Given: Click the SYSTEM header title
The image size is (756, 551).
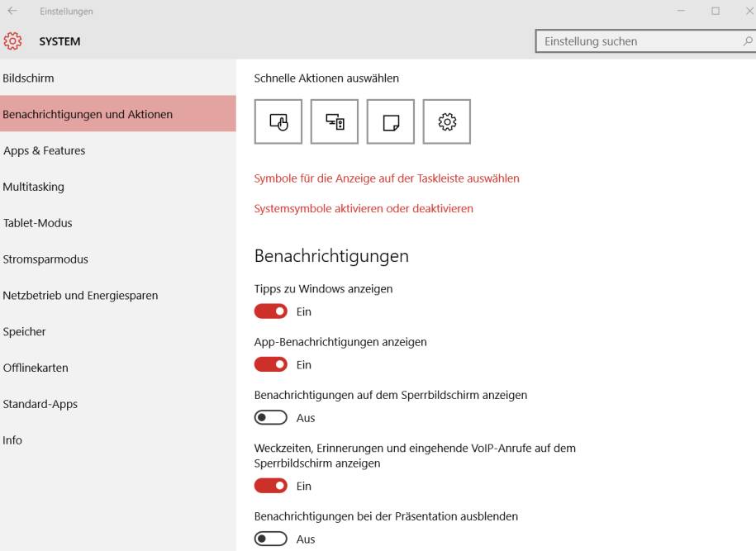Looking at the screenshot, I should tap(59, 41).
